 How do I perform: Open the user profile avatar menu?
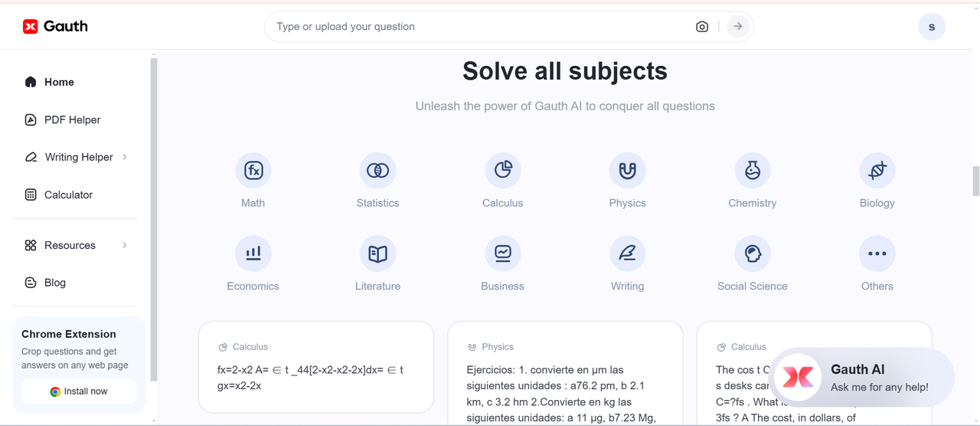pos(932,27)
